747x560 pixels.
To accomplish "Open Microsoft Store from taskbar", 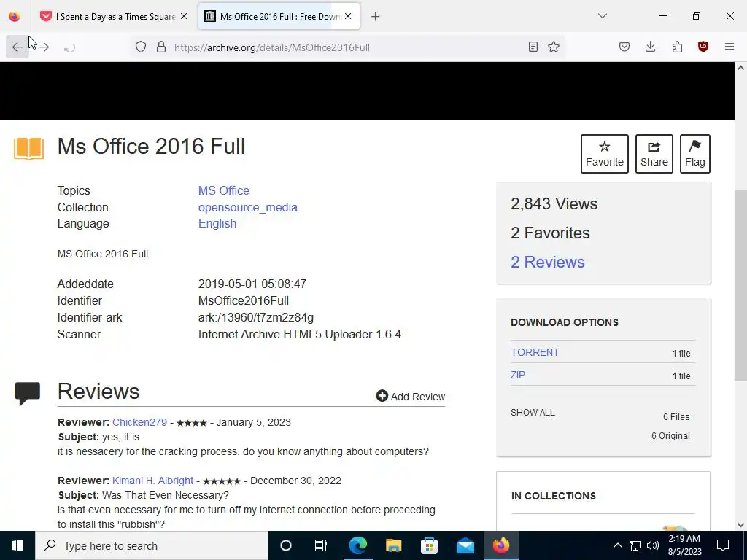I will pos(429,545).
